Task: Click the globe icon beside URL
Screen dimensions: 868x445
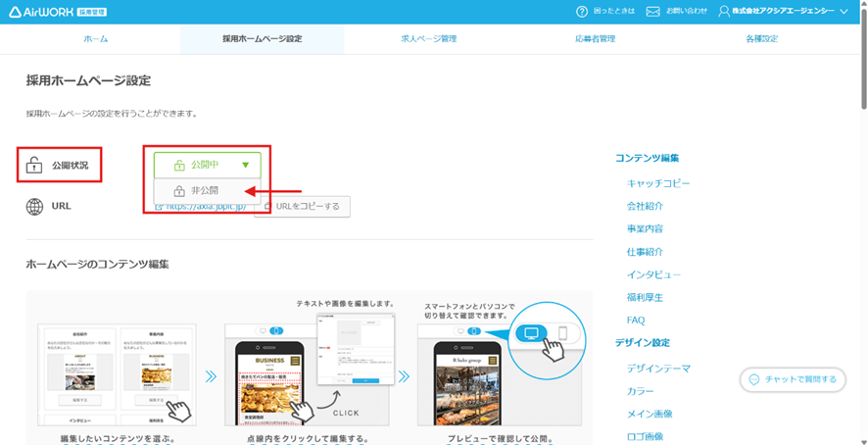Action: click(x=34, y=207)
